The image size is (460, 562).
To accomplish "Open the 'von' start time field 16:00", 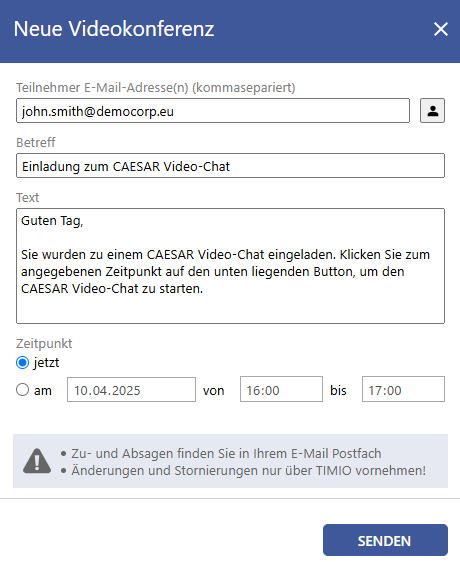I will pyautogui.click(x=281, y=389).
